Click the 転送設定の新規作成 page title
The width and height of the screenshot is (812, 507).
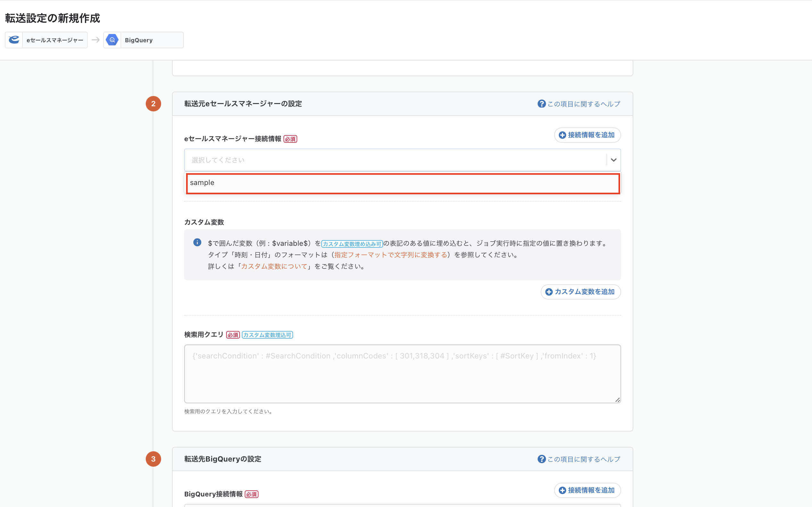[x=52, y=18]
